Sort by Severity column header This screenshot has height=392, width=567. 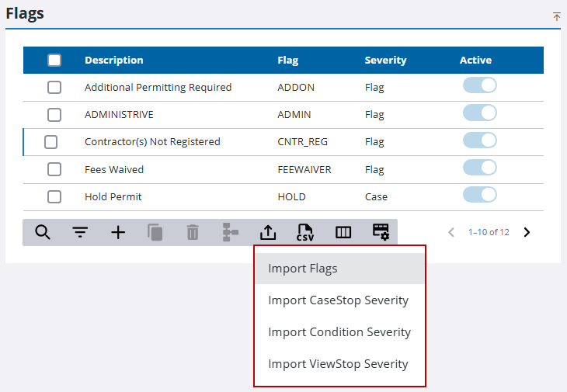pos(385,60)
